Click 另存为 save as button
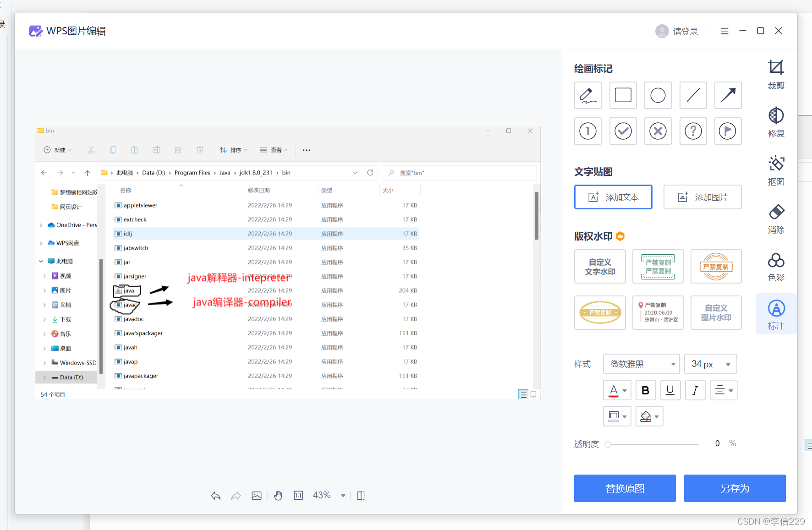Screen dimensions: 812x530 [x=735, y=488]
